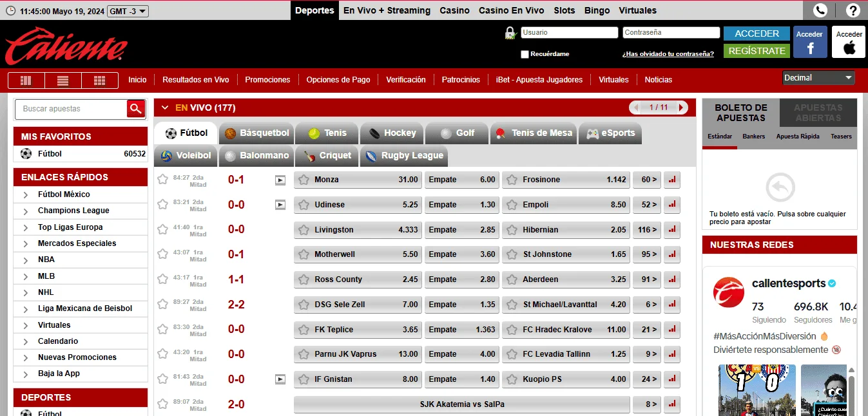
Task: Switch to Apuestas Abiertas tab
Action: (818, 113)
